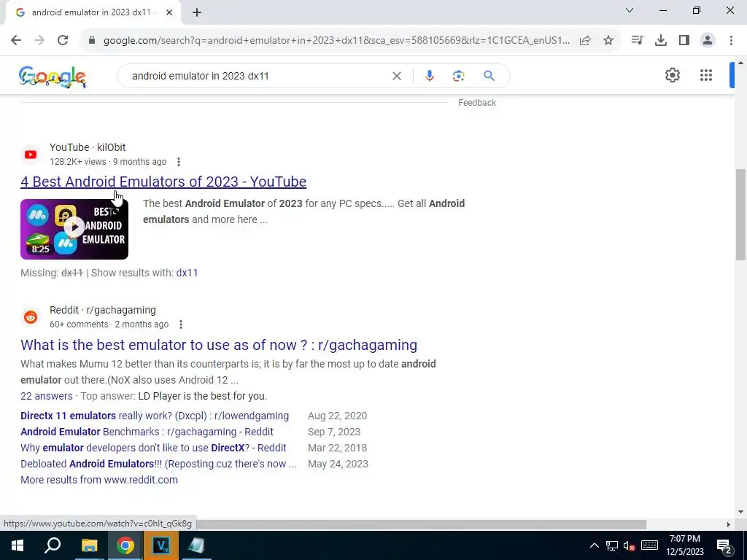Open Google apps grid

[x=706, y=75]
